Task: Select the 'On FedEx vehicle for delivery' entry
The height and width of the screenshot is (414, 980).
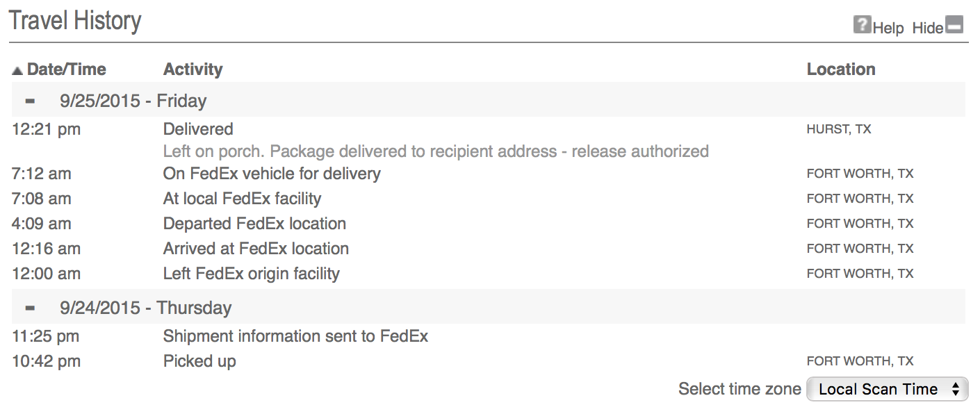Action: 272,174
